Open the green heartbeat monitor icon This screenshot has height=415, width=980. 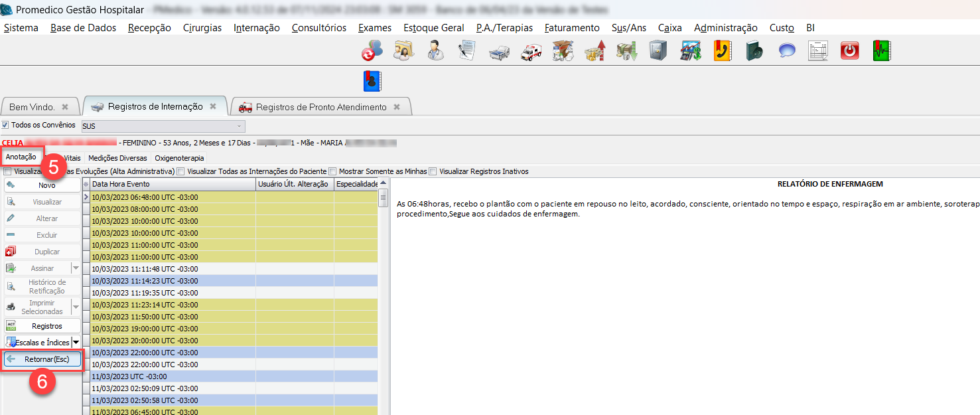coord(882,51)
